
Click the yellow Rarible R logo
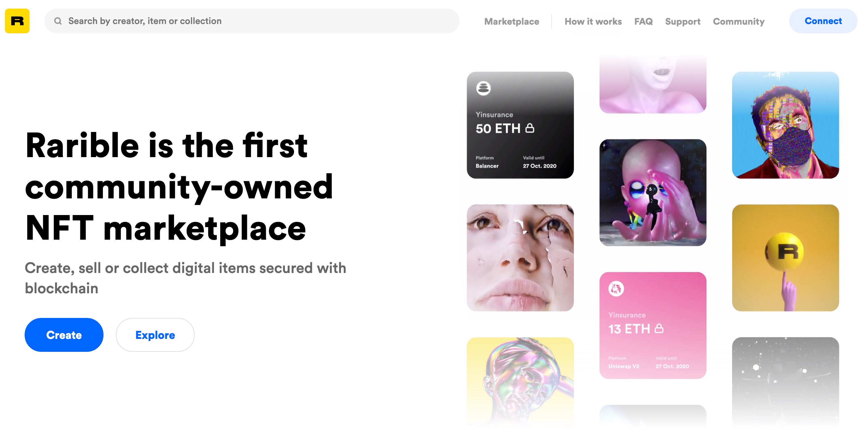(x=17, y=21)
